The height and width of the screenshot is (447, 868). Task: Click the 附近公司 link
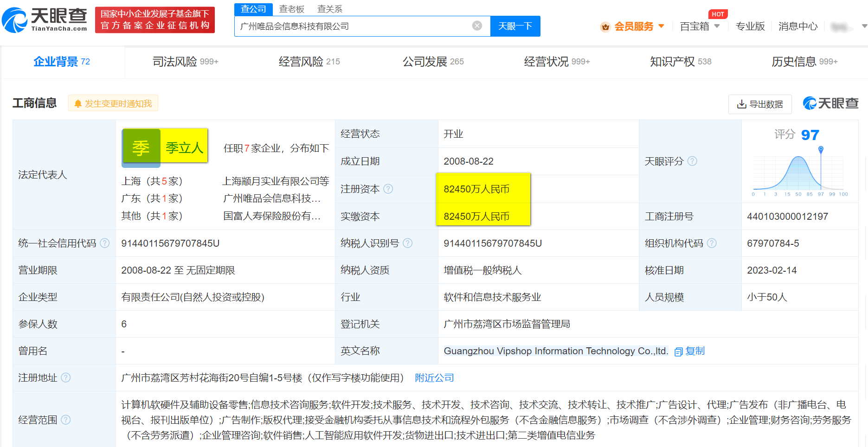point(434,378)
